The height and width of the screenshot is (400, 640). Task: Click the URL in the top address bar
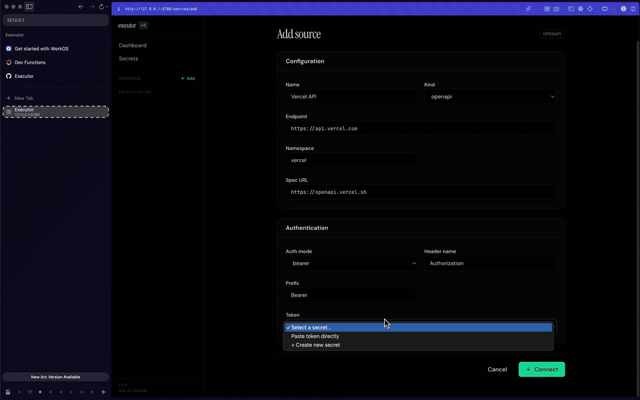[161, 9]
